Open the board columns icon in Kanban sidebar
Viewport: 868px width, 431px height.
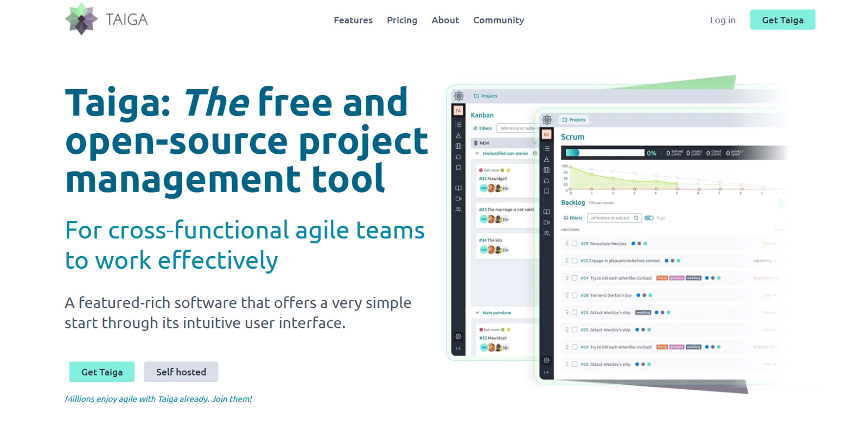pos(458,146)
